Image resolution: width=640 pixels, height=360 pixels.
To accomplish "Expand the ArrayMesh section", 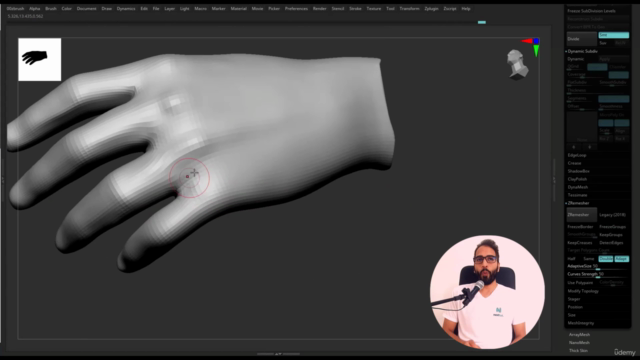I will coord(579,335).
